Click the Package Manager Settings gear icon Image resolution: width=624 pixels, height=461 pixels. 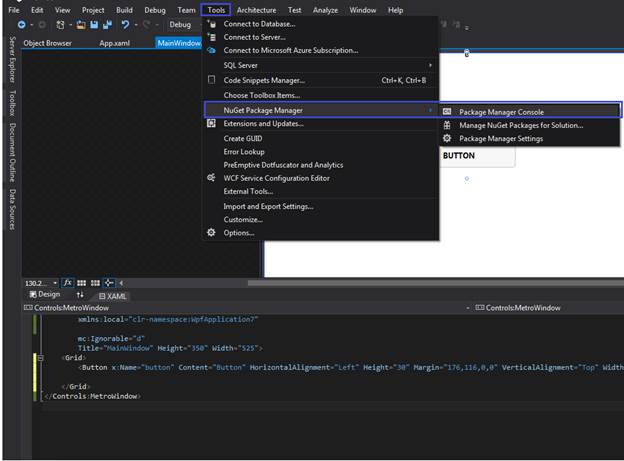[447, 139]
